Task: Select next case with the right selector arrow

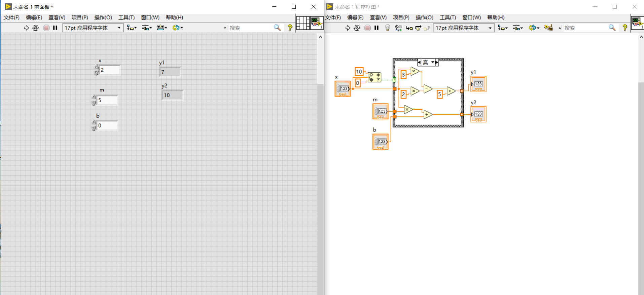Action: [437, 62]
